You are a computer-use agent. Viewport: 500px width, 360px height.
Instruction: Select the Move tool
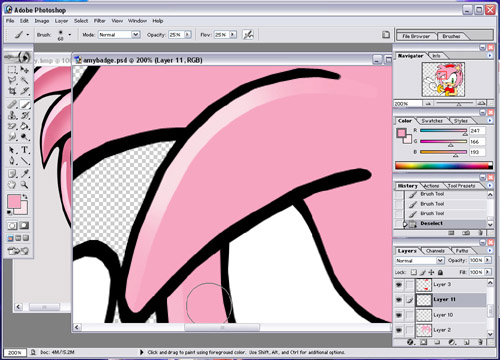click(x=24, y=70)
